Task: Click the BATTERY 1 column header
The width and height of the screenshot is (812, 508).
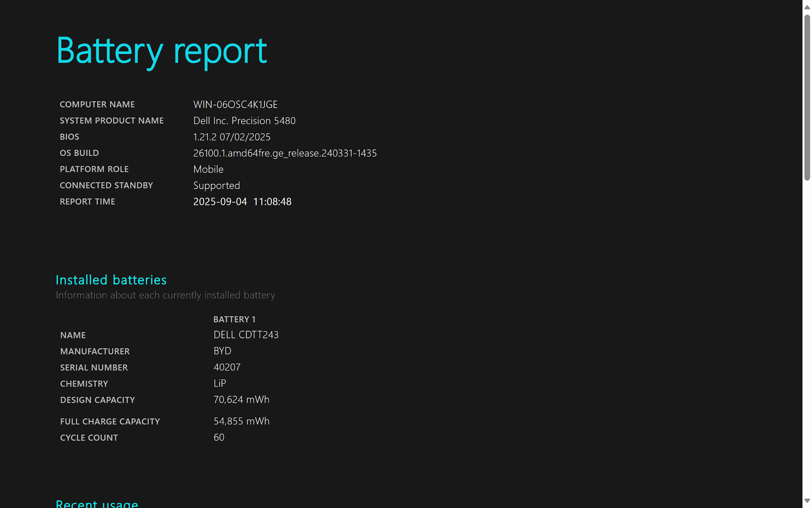Action: coord(234,320)
